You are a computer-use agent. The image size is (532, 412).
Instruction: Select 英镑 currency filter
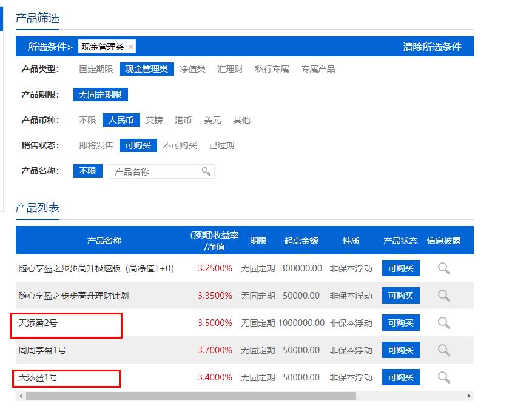click(154, 120)
